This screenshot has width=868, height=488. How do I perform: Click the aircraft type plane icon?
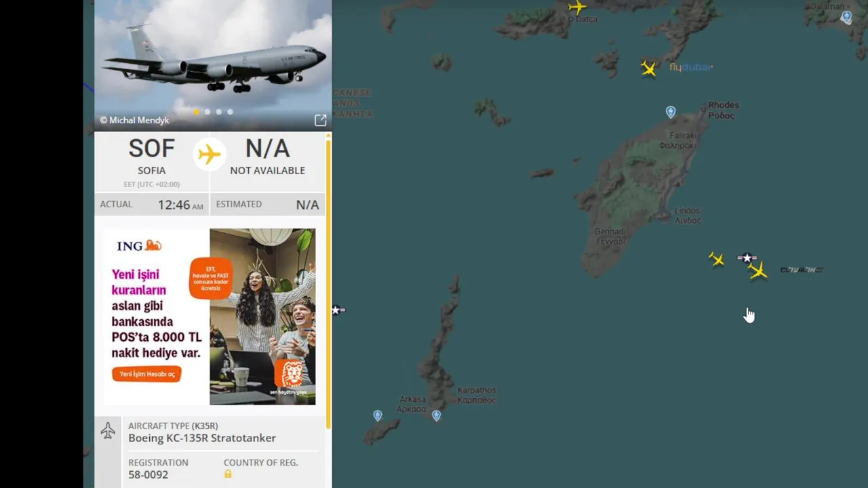coord(108,431)
